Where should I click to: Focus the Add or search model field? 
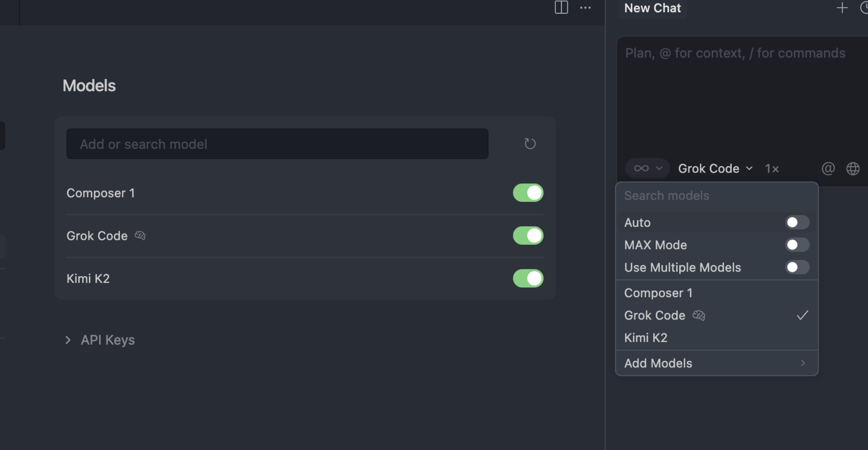[x=277, y=144]
